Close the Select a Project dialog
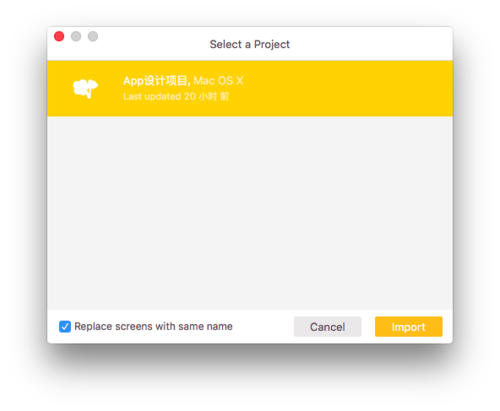 (x=59, y=36)
